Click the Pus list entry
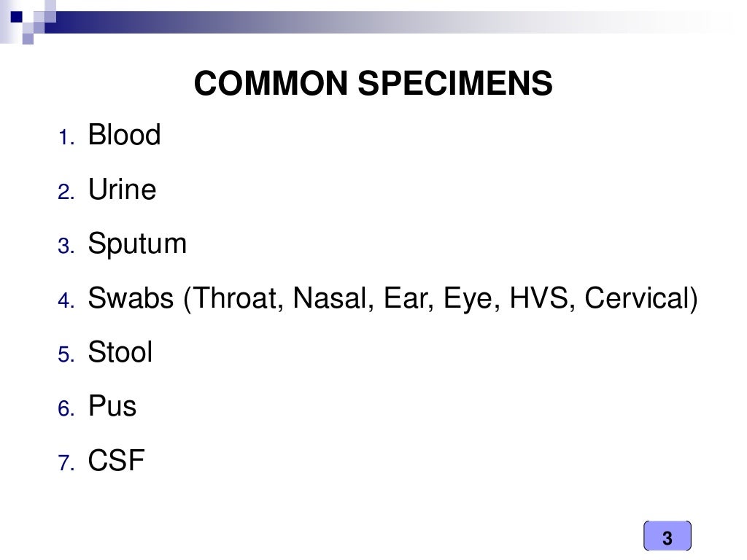Screen dimensions: 747x560 [112, 407]
